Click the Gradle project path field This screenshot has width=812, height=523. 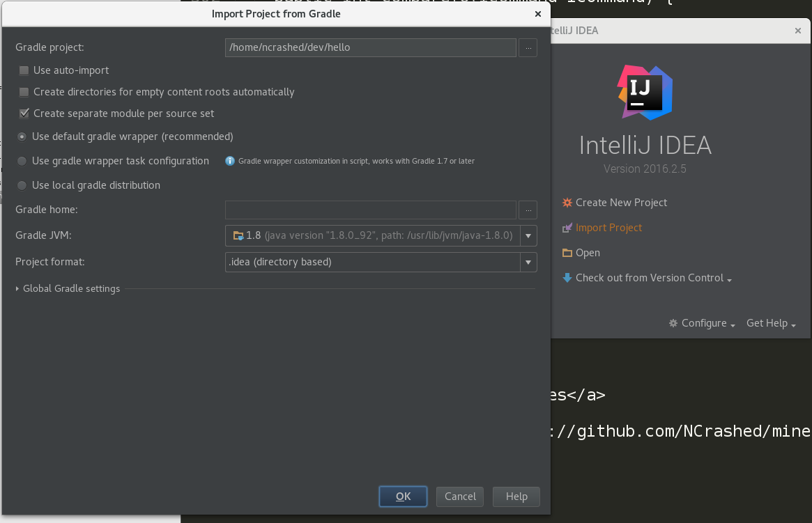pos(370,47)
